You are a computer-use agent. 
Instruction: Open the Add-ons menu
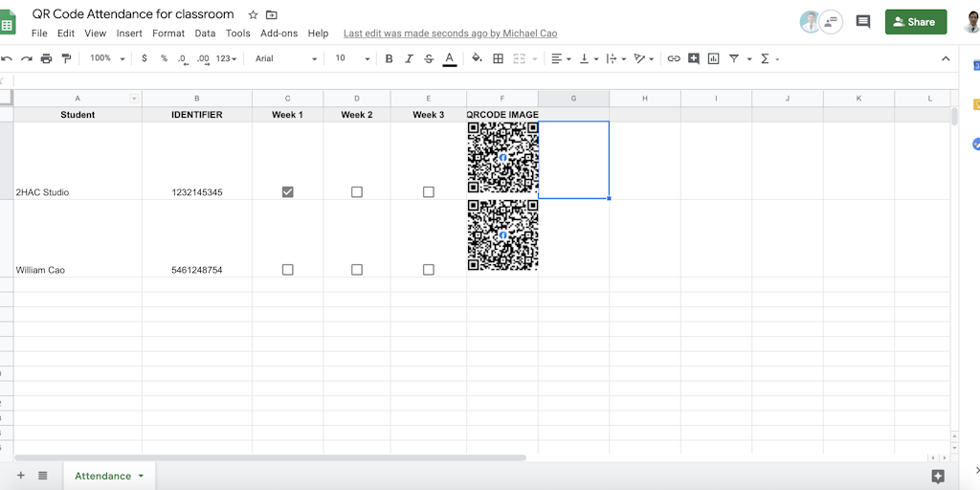pyautogui.click(x=279, y=33)
